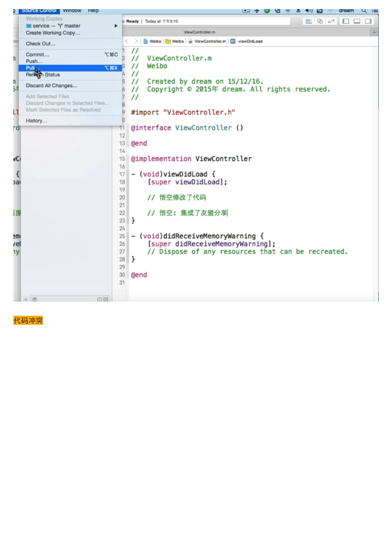Add a new editor tab with plus
Viewport: 392px width, 555px height.
pos(374,32)
